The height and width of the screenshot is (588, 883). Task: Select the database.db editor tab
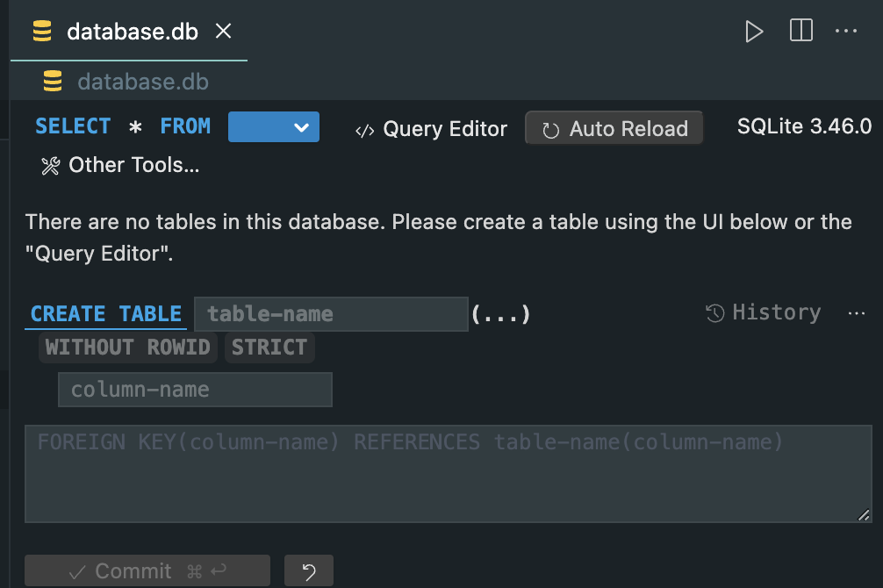pyautogui.click(x=132, y=32)
